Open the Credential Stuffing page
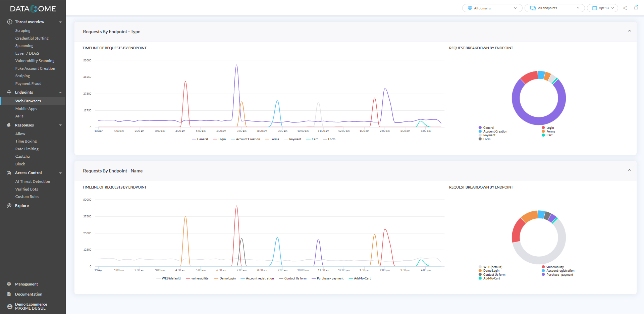 pos(32,38)
